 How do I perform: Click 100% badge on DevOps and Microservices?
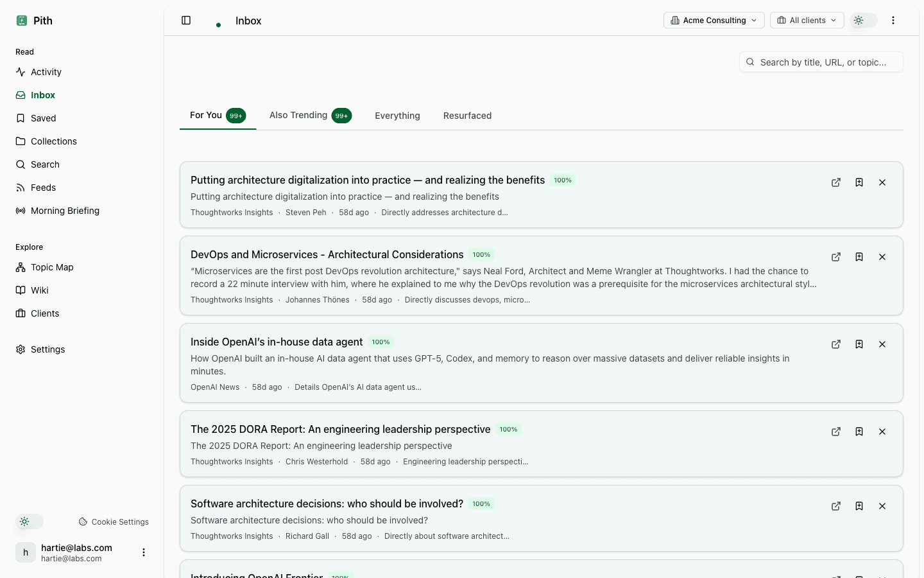(x=481, y=255)
